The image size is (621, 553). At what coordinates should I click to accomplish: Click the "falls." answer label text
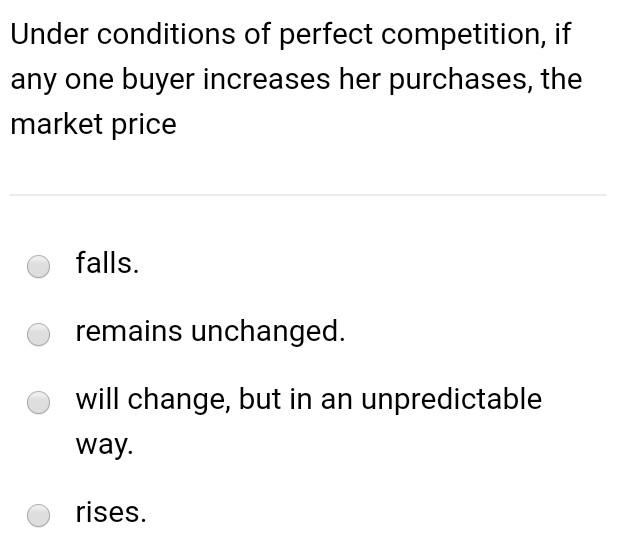(x=107, y=263)
